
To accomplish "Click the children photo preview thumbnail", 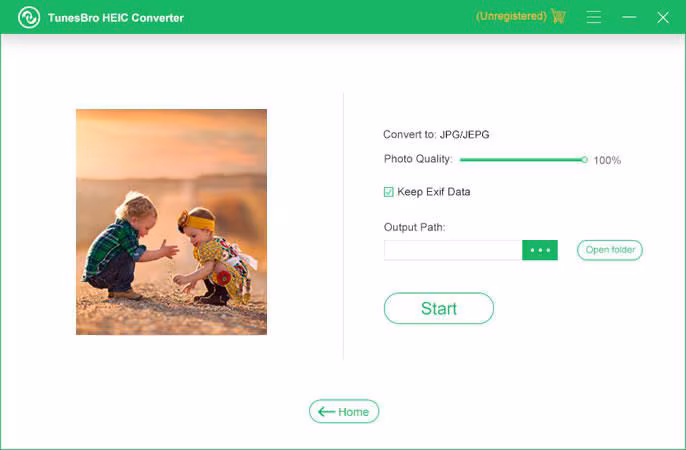I will (x=172, y=222).
